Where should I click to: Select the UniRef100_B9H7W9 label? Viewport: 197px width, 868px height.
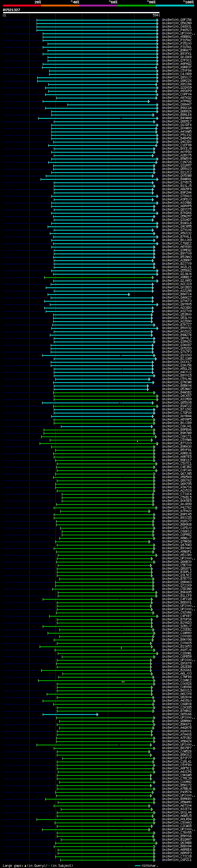tap(177, 433)
